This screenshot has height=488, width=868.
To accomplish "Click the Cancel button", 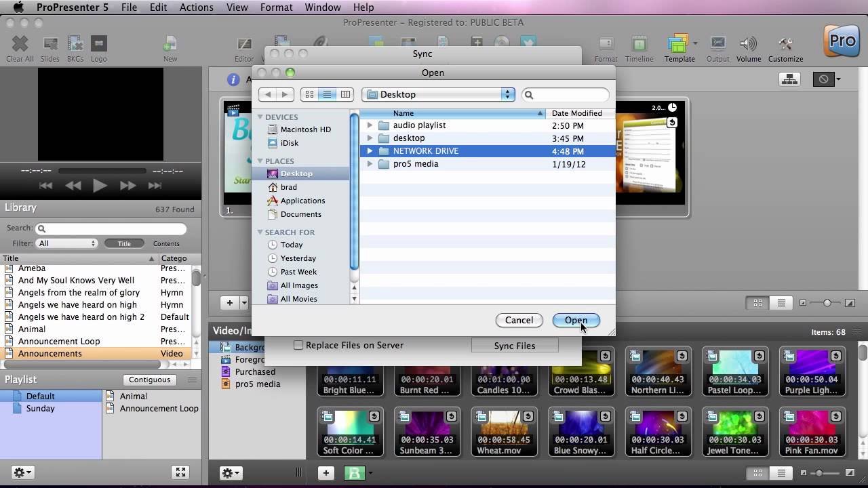I will 519,320.
